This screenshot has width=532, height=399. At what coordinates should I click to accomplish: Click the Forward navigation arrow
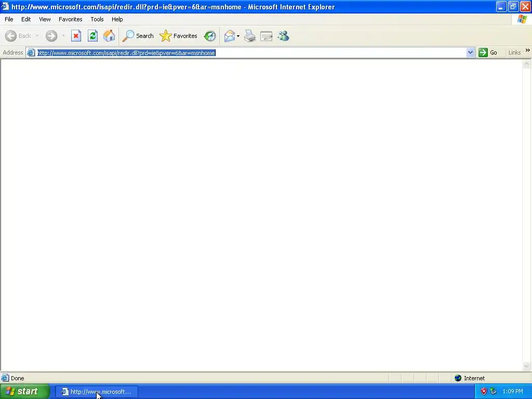51,36
